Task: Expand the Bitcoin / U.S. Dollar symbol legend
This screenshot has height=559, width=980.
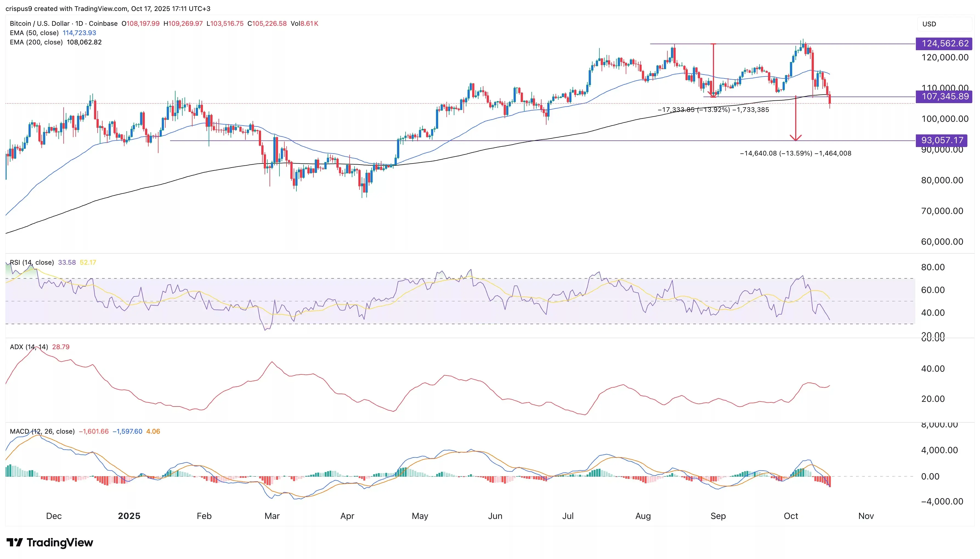Action: click(39, 23)
